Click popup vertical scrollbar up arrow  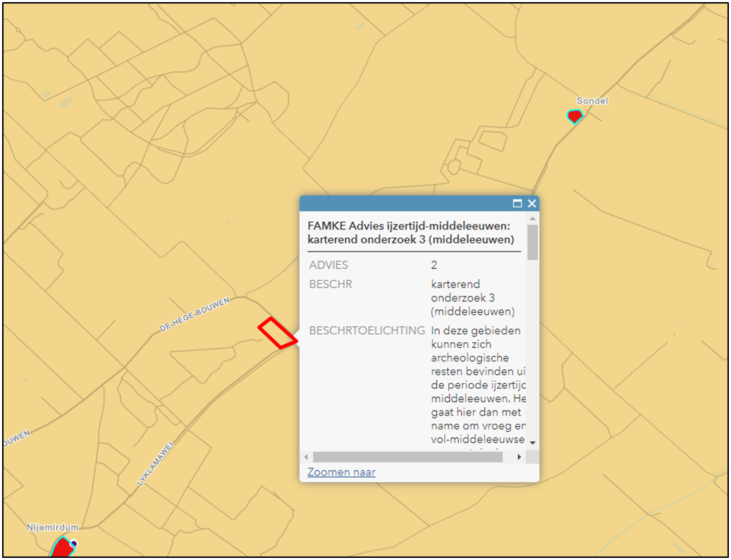tap(532, 218)
